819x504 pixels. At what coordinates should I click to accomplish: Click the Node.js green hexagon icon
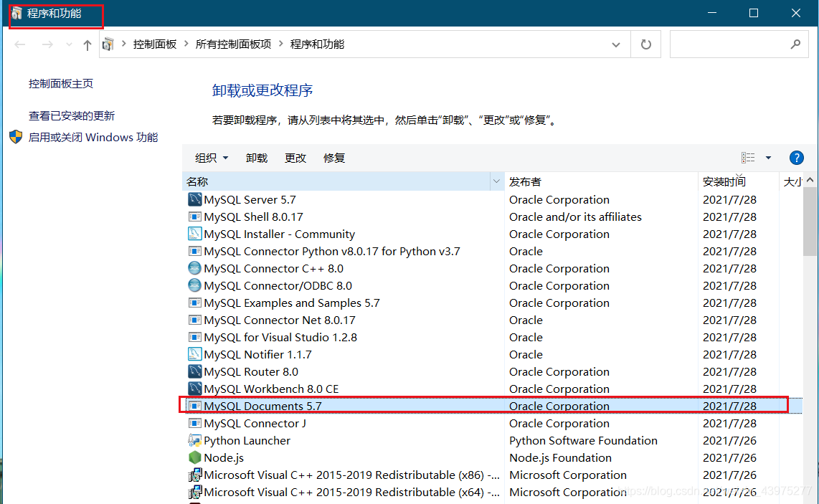click(x=194, y=457)
